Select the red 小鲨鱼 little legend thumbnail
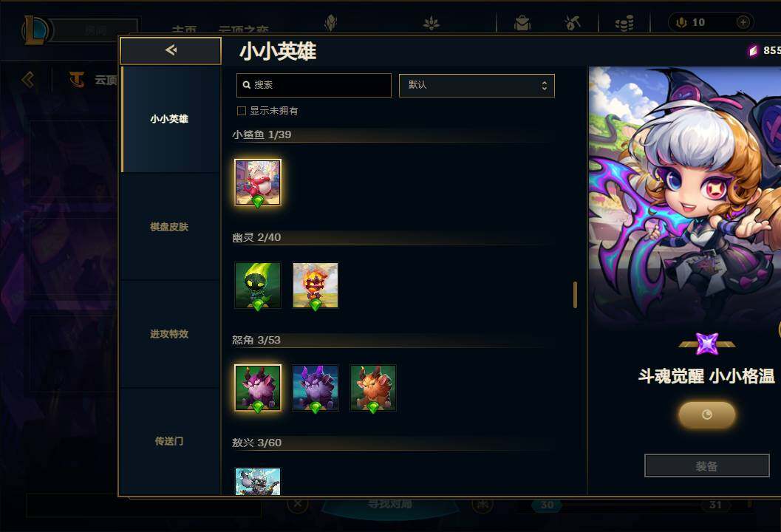The height and width of the screenshot is (532, 781). pos(258,183)
